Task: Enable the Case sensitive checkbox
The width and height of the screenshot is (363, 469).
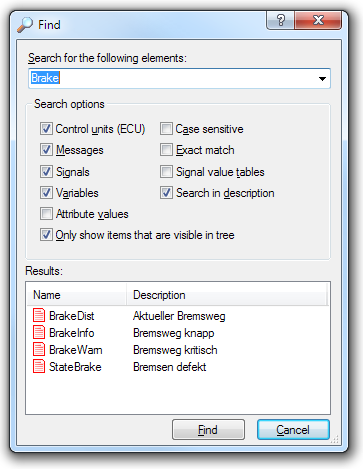Action: point(166,129)
